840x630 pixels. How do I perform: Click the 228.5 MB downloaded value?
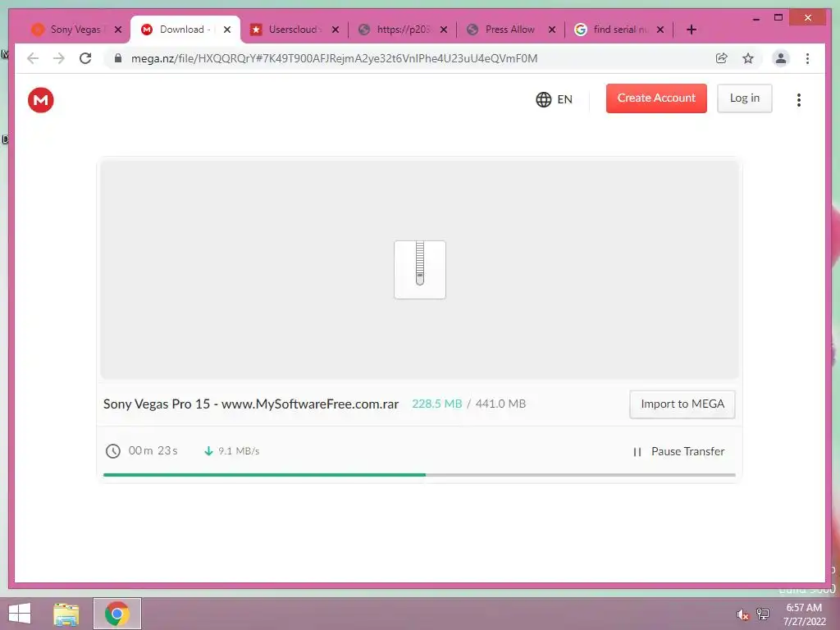(x=436, y=404)
